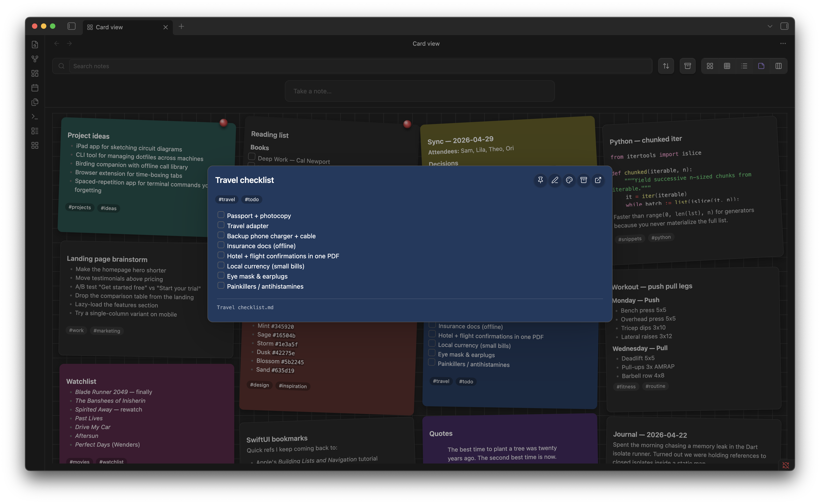
Task: Navigate forward with the right arrow
Action: [x=69, y=43]
